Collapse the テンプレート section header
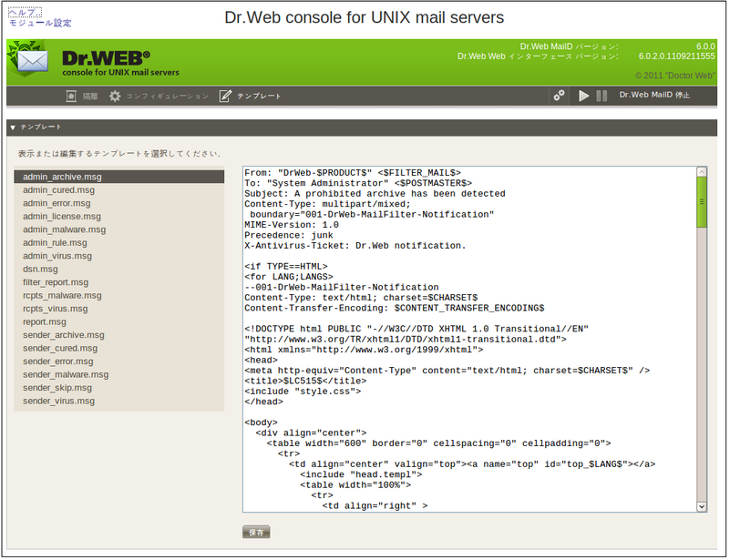This screenshot has width=730, height=560. coord(362,127)
